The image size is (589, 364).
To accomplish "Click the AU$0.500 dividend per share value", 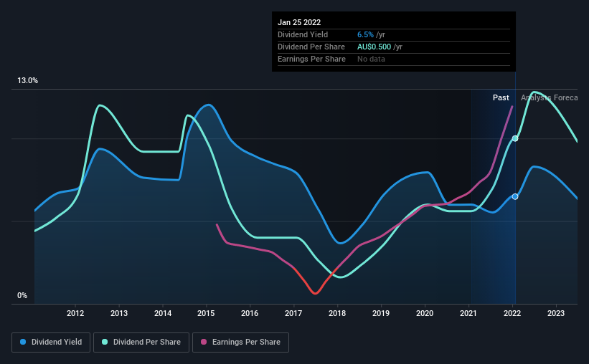I will click(374, 47).
